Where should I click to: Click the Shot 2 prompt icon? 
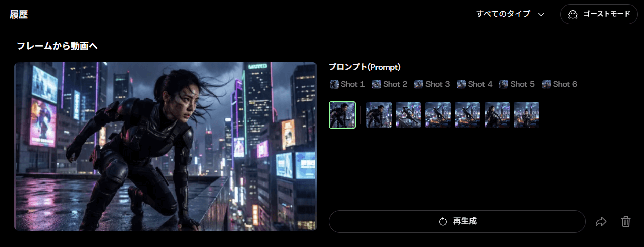click(x=377, y=84)
